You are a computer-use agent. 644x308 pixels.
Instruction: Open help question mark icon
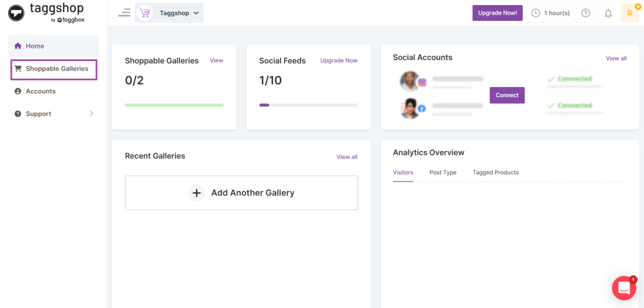click(586, 13)
